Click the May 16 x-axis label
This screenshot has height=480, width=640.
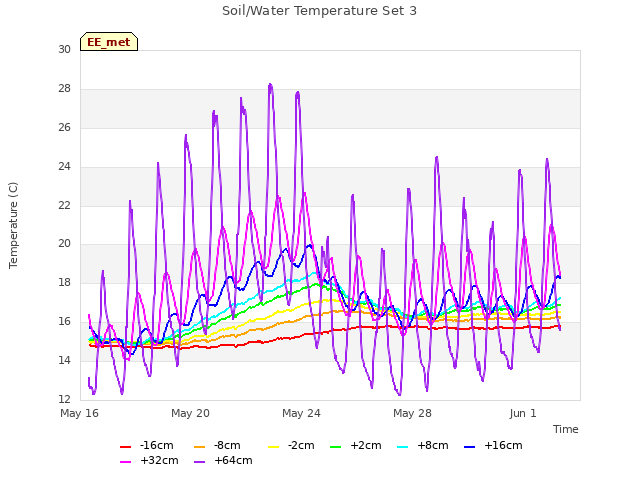point(80,413)
